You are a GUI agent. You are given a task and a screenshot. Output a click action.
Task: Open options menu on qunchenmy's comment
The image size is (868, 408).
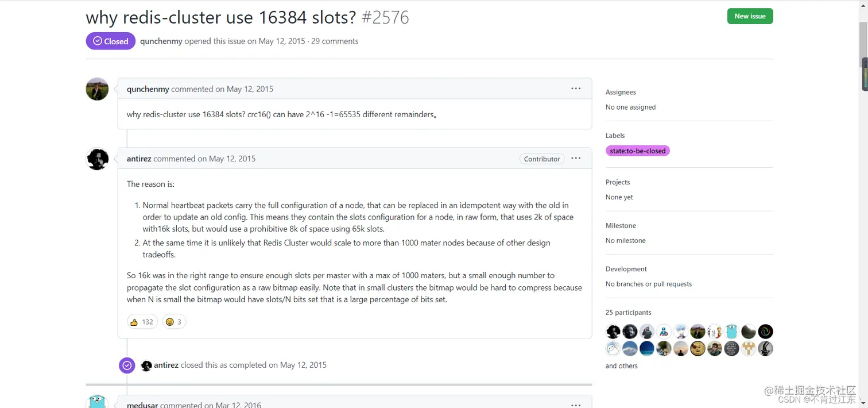coord(576,88)
